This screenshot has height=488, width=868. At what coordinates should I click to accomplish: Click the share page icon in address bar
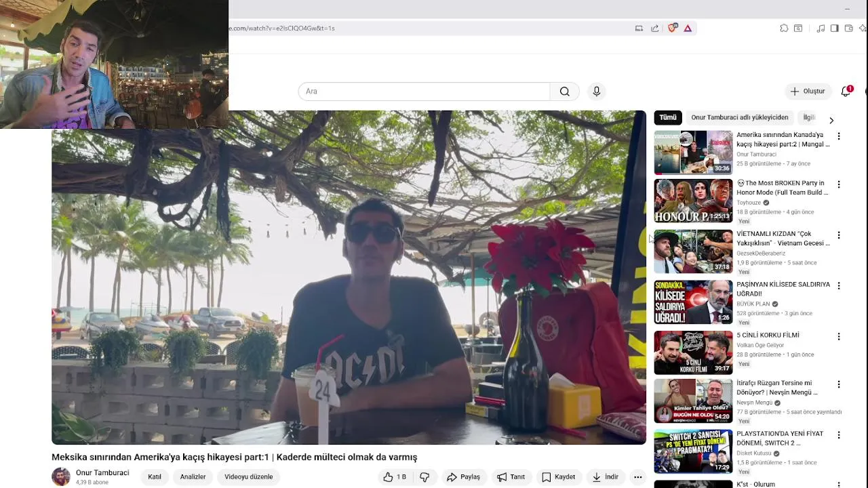[x=654, y=28]
